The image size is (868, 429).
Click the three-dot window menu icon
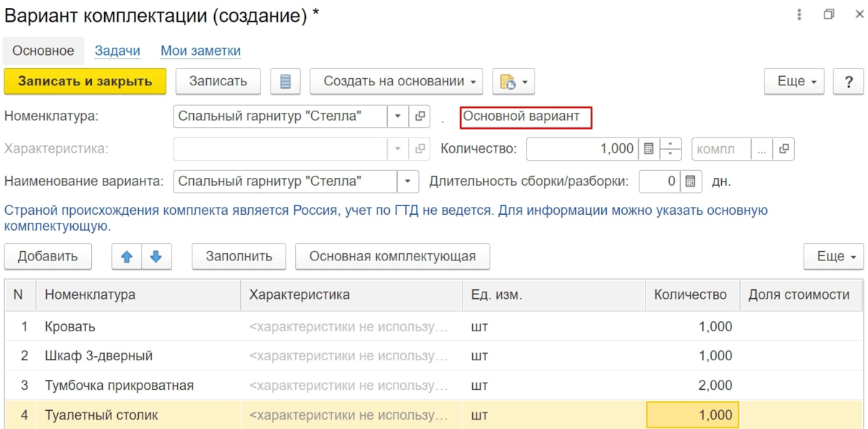coord(799,14)
